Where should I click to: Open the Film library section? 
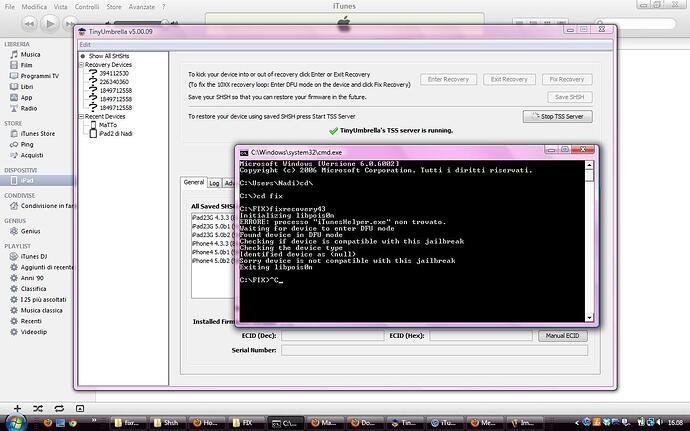coord(30,65)
